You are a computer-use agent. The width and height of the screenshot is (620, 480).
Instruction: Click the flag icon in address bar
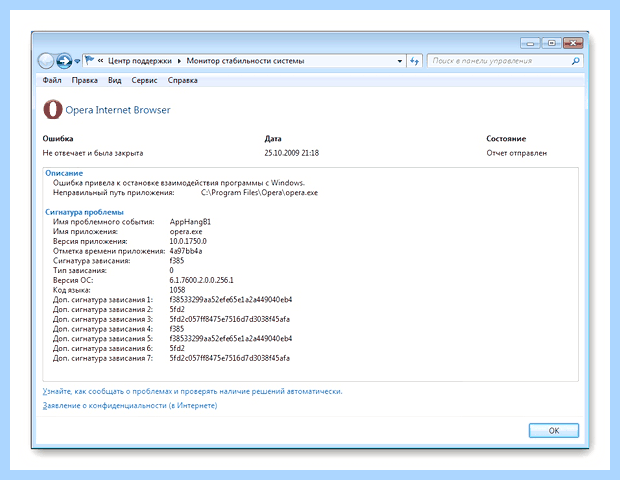click(89, 60)
